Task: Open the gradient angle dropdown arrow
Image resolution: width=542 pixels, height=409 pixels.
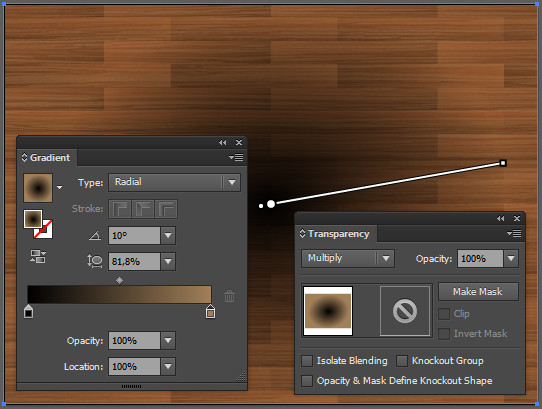Action: pos(168,235)
